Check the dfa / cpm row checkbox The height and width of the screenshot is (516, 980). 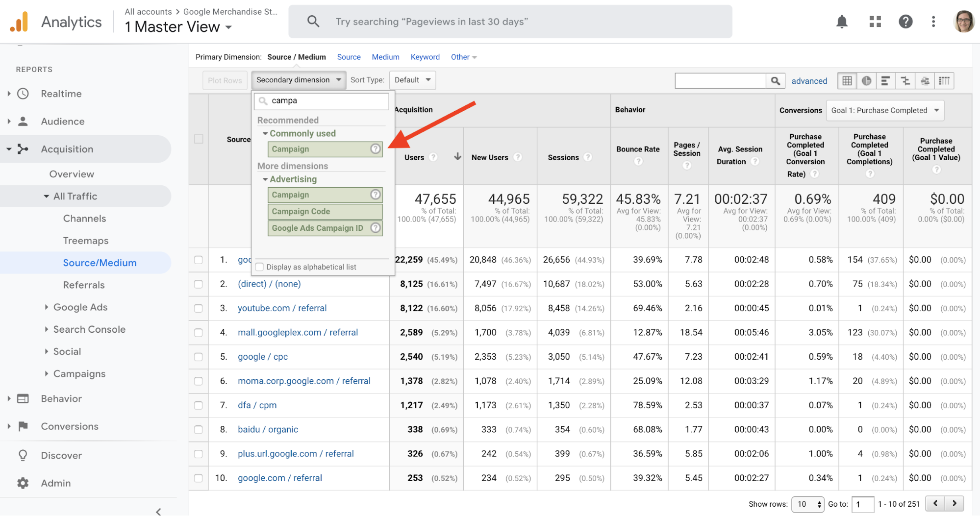point(199,405)
